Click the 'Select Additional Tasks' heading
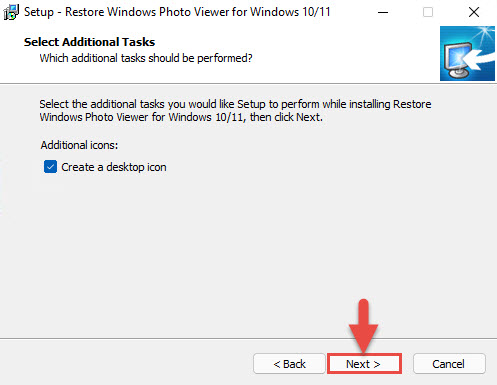The height and width of the screenshot is (385, 497). pyautogui.click(x=89, y=42)
